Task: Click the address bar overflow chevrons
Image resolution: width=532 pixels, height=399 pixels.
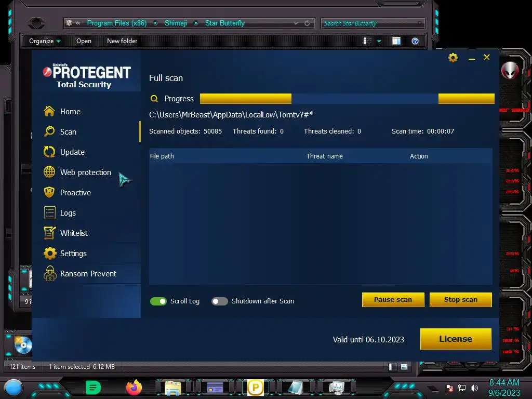Action: (78, 23)
